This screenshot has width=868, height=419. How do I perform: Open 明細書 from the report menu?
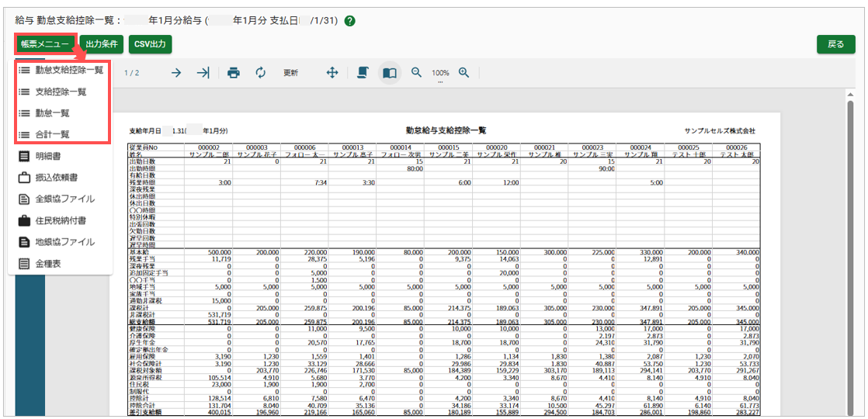[61, 156]
